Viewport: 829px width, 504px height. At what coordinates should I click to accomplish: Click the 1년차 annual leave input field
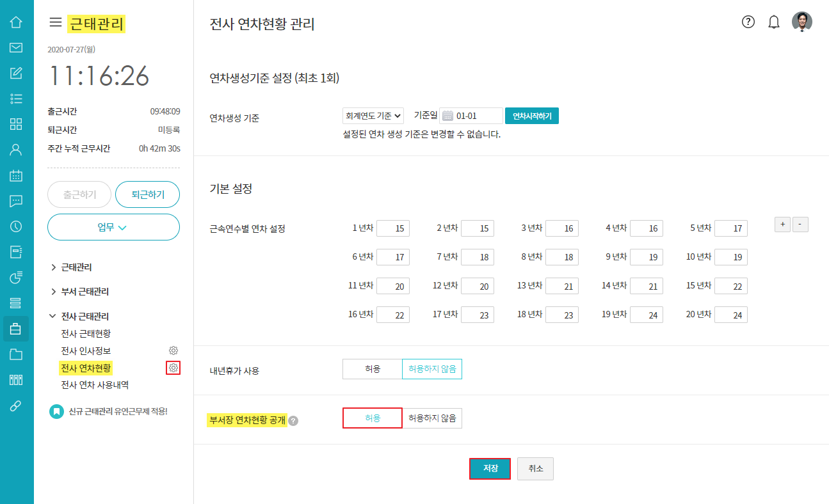[x=392, y=228]
